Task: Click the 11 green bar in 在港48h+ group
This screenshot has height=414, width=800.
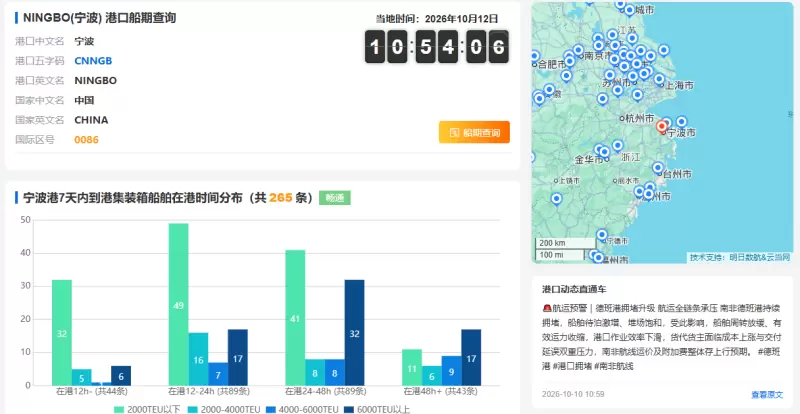Action: pos(412,368)
